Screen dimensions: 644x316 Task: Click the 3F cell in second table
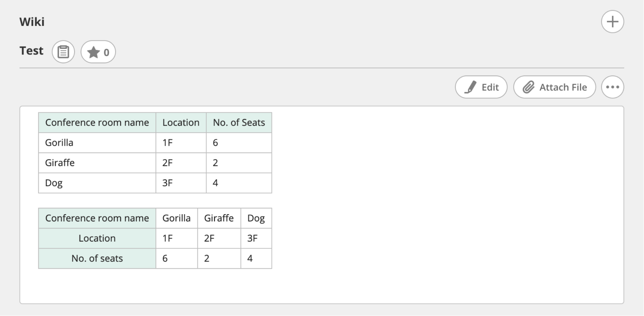252,238
